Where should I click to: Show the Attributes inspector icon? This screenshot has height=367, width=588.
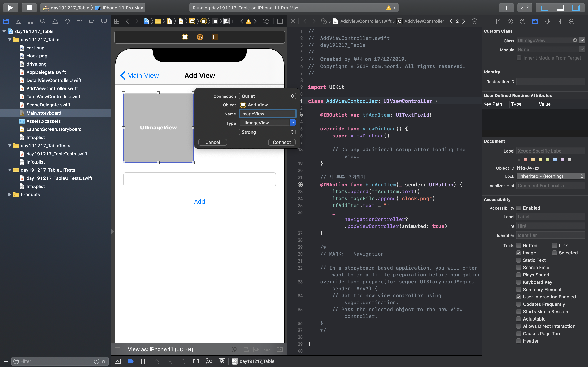tap(547, 21)
